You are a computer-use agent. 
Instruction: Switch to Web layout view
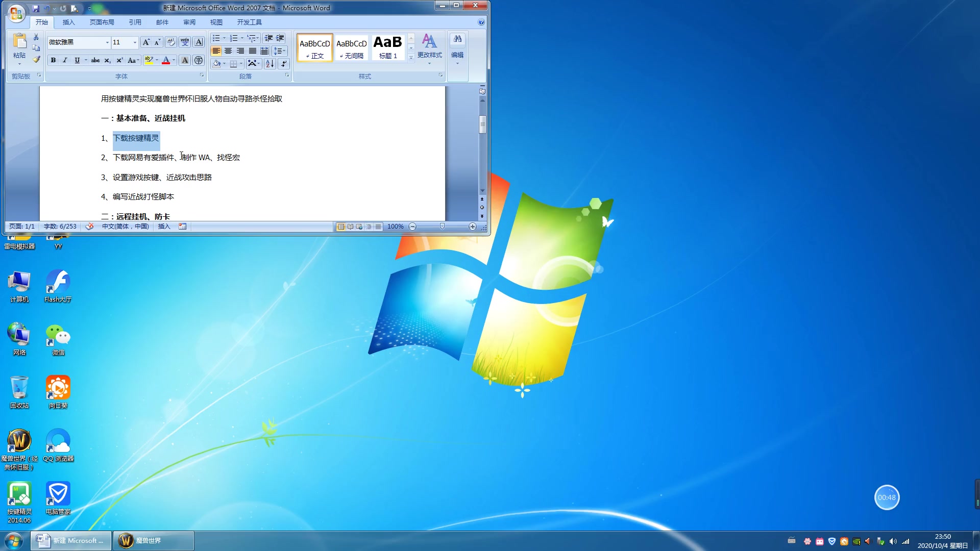pos(359,227)
